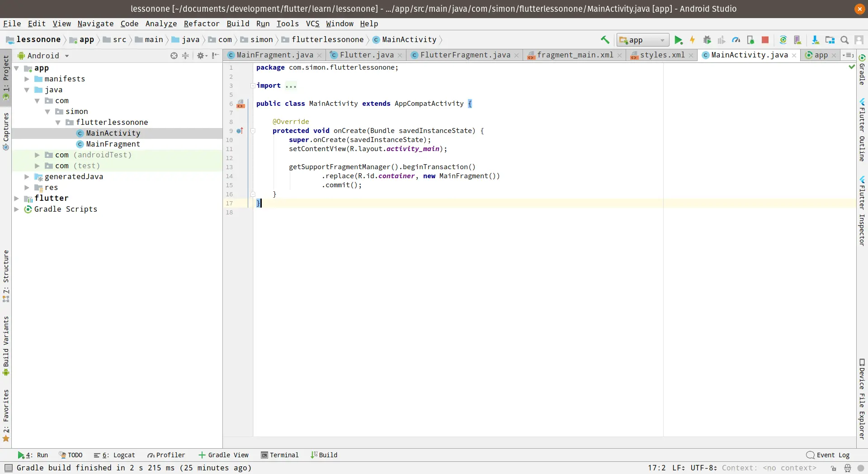Toggle the Gradle tool window on right edge
Screen dimensions: 868x474
click(x=862, y=70)
